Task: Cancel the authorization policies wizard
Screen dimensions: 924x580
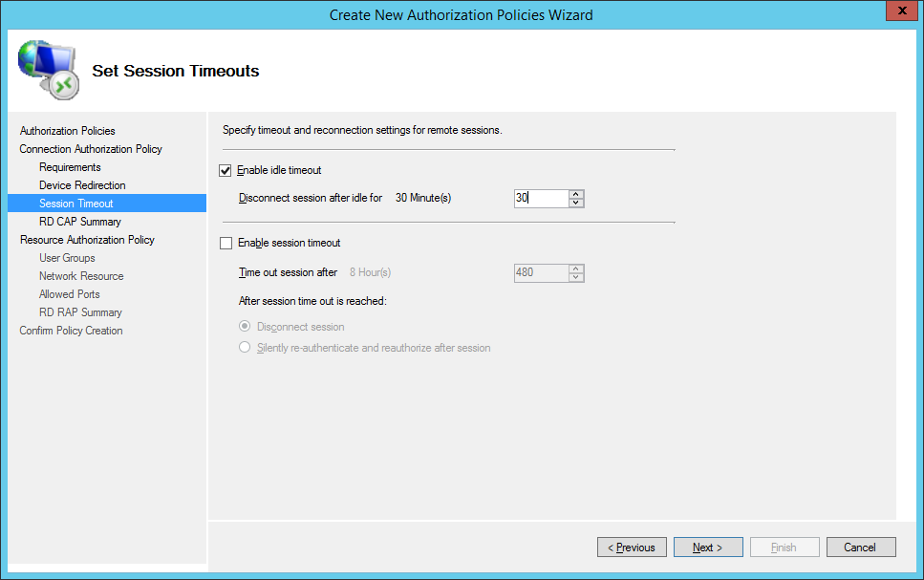Action: click(860, 548)
